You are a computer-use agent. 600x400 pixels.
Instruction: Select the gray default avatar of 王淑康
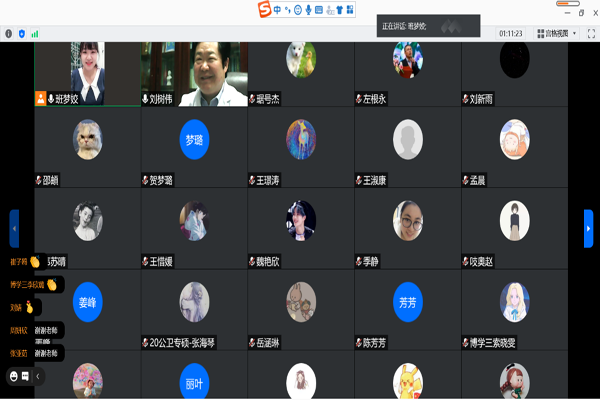408,139
